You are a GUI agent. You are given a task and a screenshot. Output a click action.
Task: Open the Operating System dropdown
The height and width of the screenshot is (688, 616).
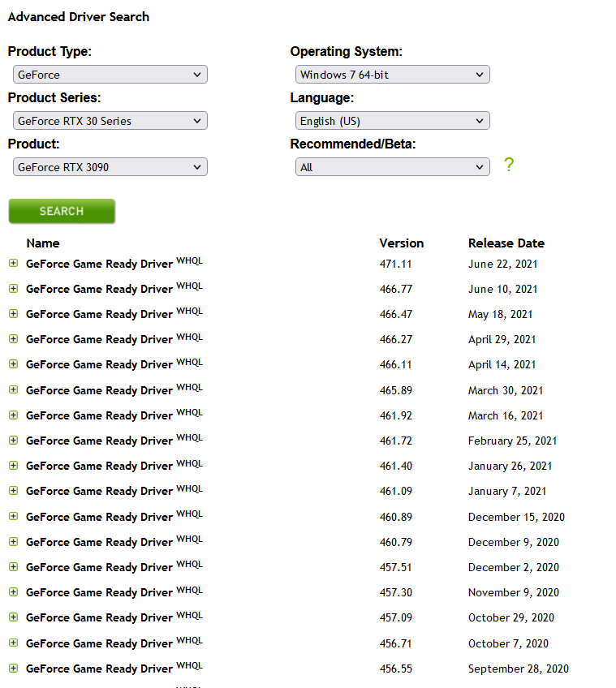393,75
